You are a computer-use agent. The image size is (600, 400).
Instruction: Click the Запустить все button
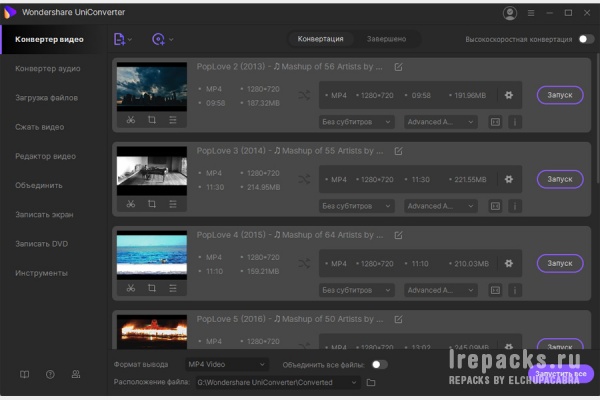click(561, 374)
